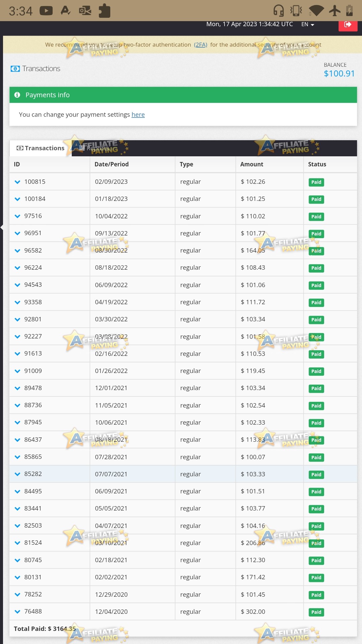Screen dimensions: 362x644
Task: Open the EN language dropdown
Action: 308,24
